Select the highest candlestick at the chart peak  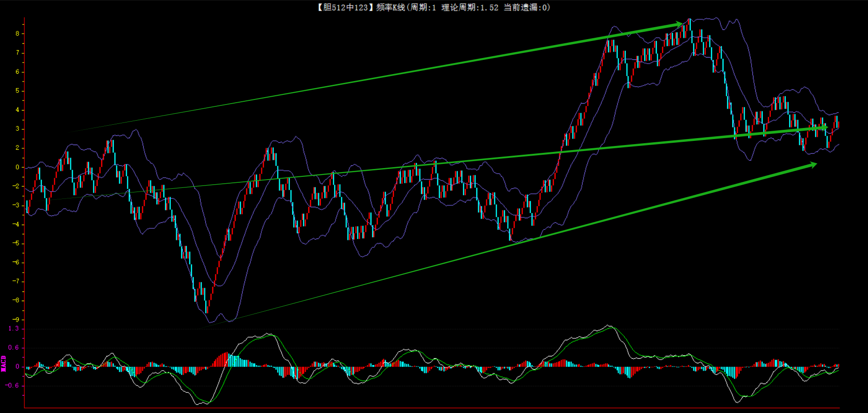tap(689, 25)
